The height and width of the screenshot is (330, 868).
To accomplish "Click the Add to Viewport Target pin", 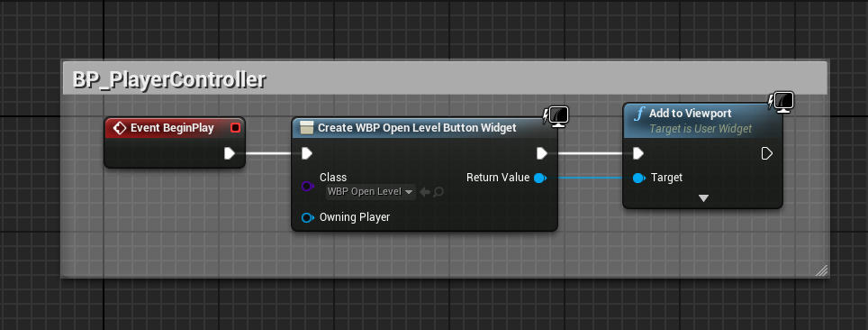I will (x=638, y=178).
